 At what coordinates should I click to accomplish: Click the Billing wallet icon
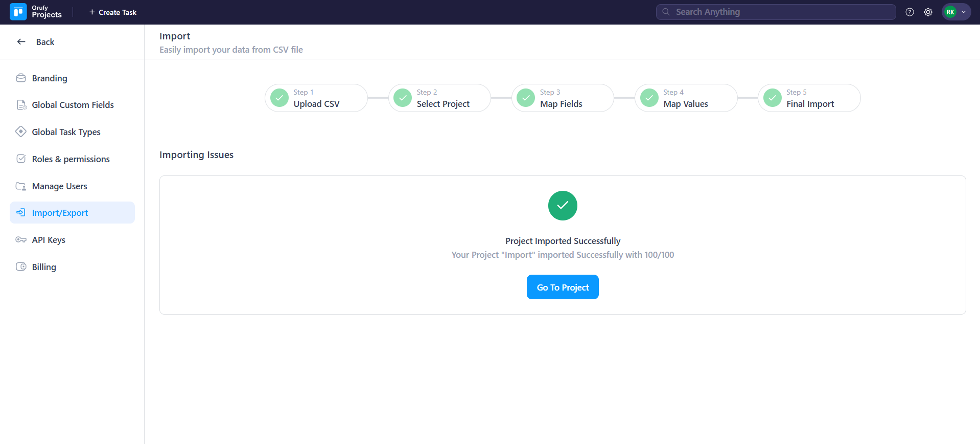tap(21, 267)
